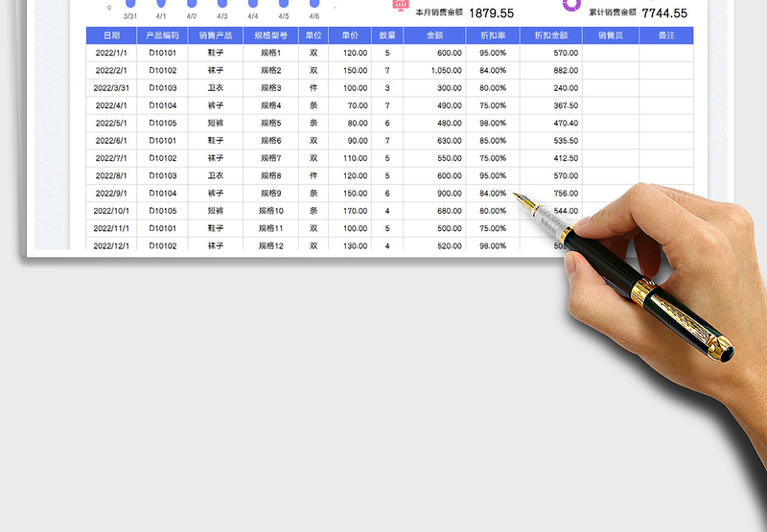Image resolution: width=767 pixels, height=532 pixels.
Task: Click the 销售产品 header cell
Action: click(216, 35)
